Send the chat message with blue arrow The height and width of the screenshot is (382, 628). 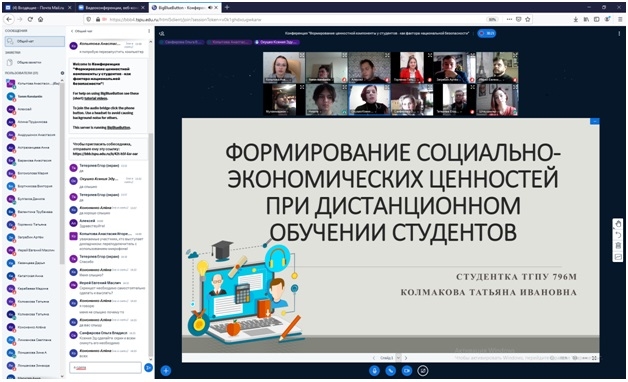click(148, 367)
